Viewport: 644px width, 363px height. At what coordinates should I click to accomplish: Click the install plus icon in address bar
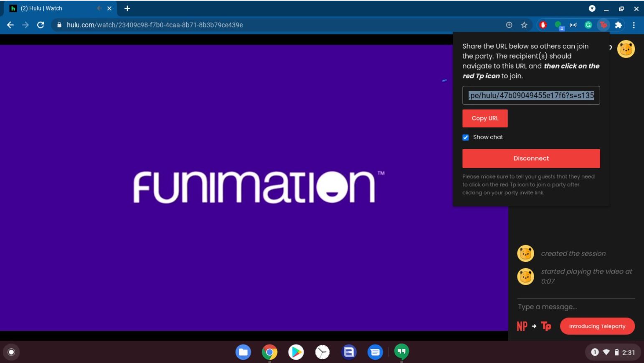pyautogui.click(x=509, y=25)
